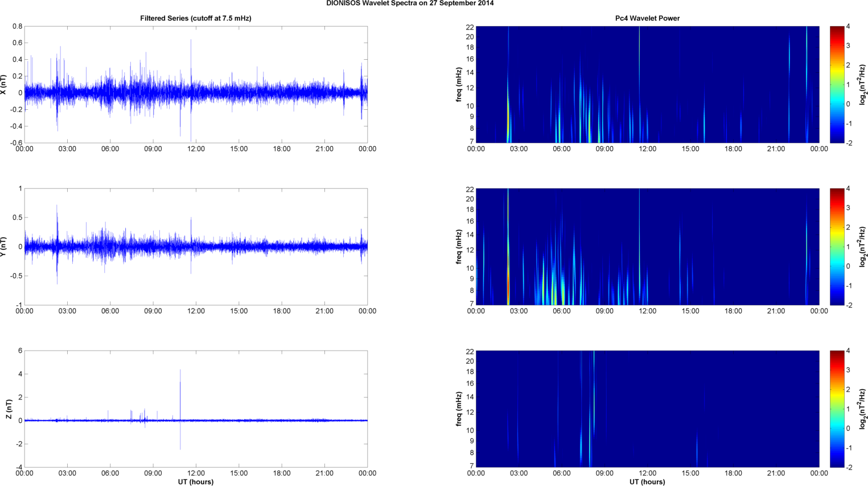Click the 'Filtered Series (cutoff at 7.5 mHz)' heading
Screen dimensions: 868x486
coord(196,18)
